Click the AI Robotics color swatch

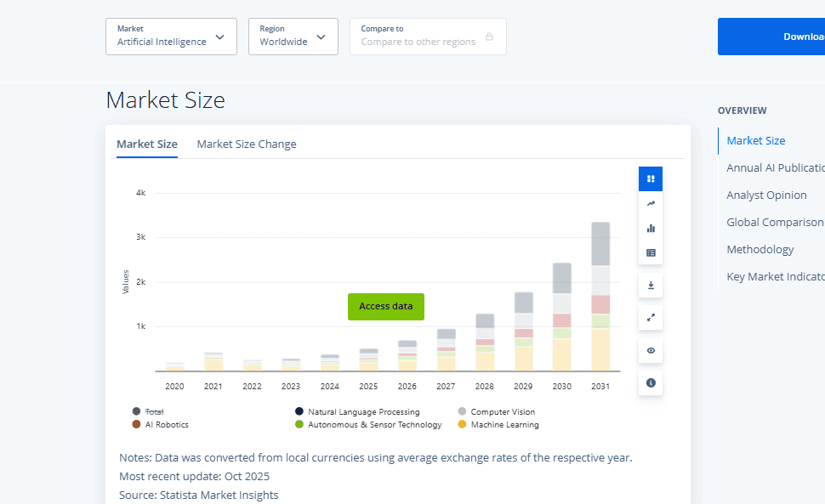pyautogui.click(x=136, y=424)
